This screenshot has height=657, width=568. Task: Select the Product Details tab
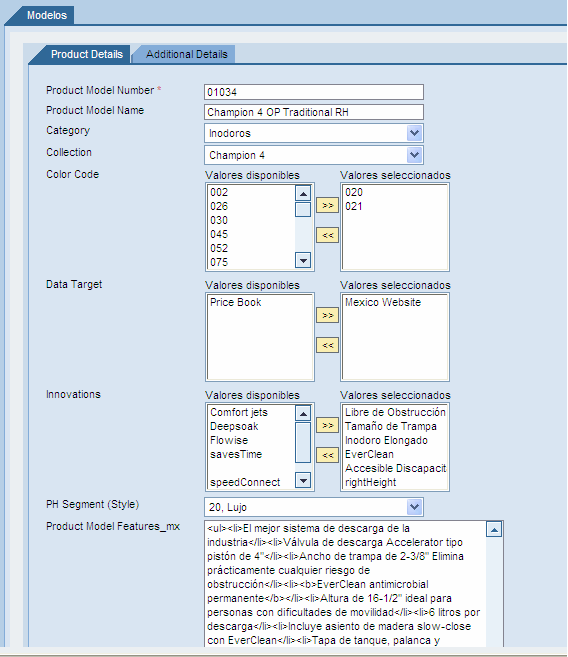point(86,54)
